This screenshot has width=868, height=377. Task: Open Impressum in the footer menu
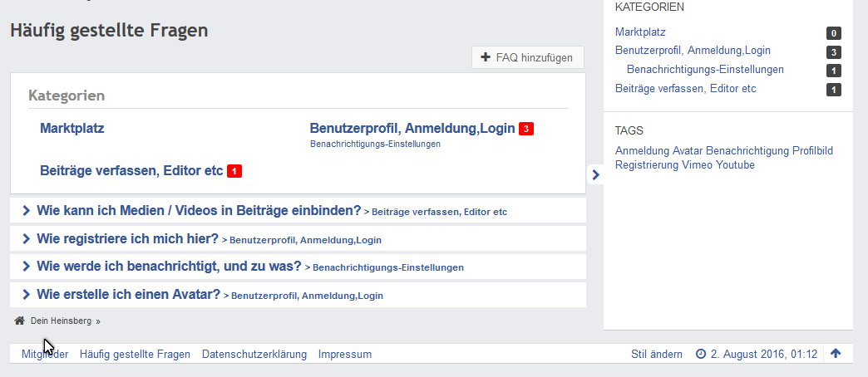coord(344,354)
